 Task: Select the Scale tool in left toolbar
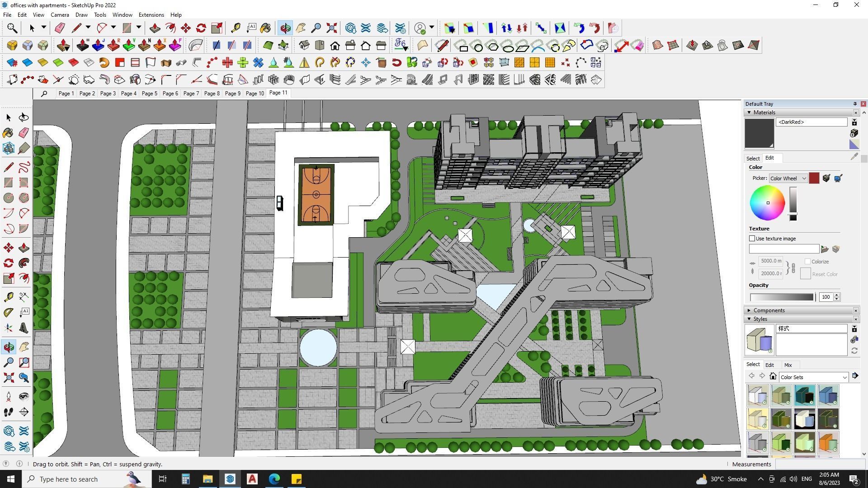[x=8, y=278]
